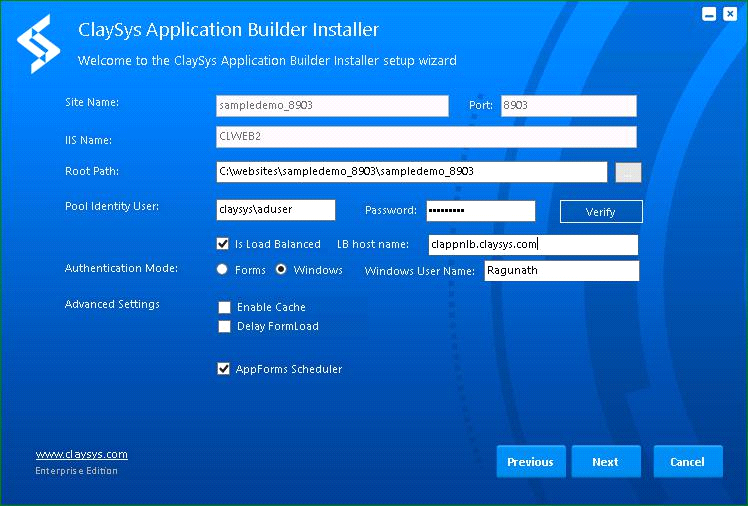Toggle the AppForms Scheduler checkbox
Image resolution: width=748 pixels, height=506 pixels.
tap(223, 369)
